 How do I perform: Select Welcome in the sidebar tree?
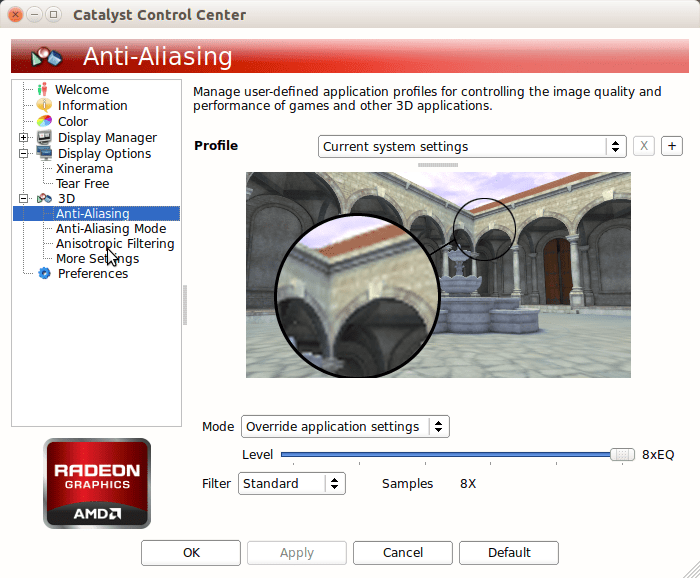[82, 89]
